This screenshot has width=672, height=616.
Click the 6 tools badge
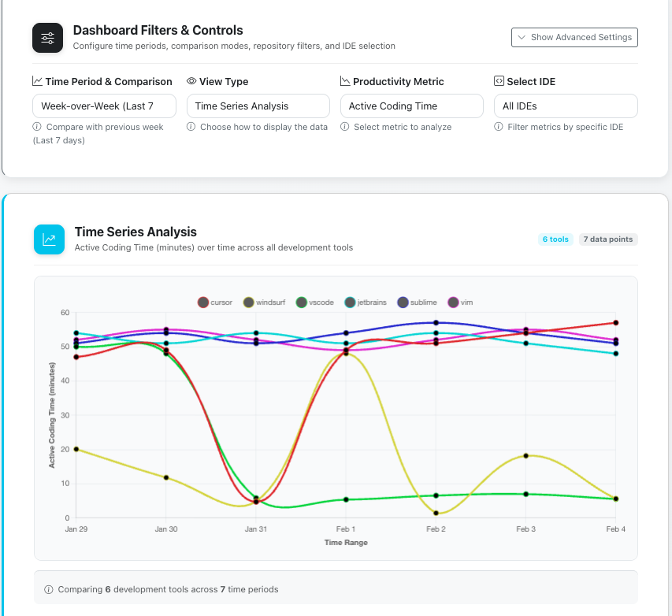tap(555, 239)
